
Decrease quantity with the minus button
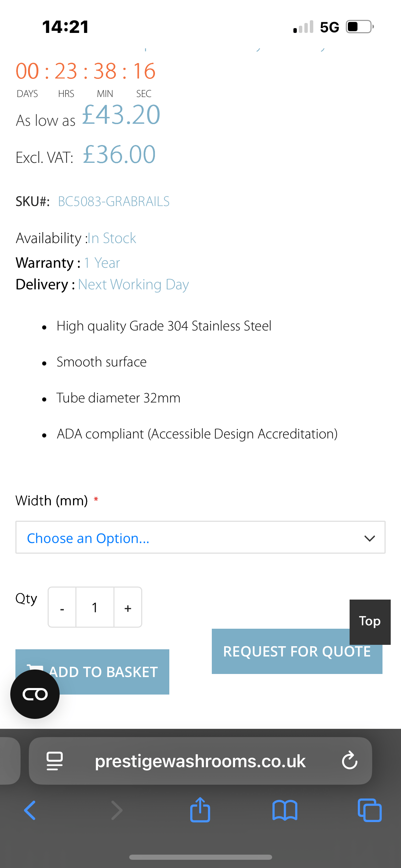[62, 608]
